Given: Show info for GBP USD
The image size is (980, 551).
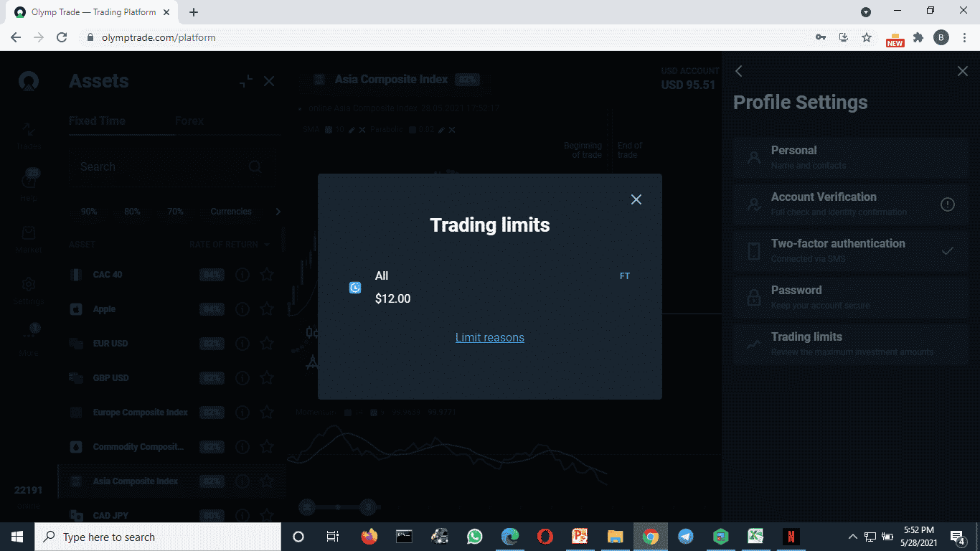Looking at the screenshot, I should point(242,378).
